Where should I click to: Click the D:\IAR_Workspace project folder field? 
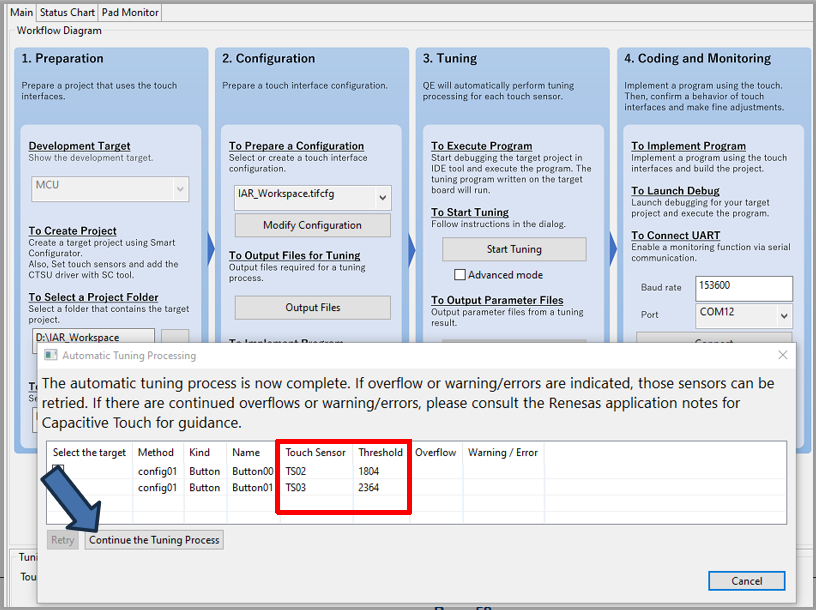pyautogui.click(x=93, y=338)
